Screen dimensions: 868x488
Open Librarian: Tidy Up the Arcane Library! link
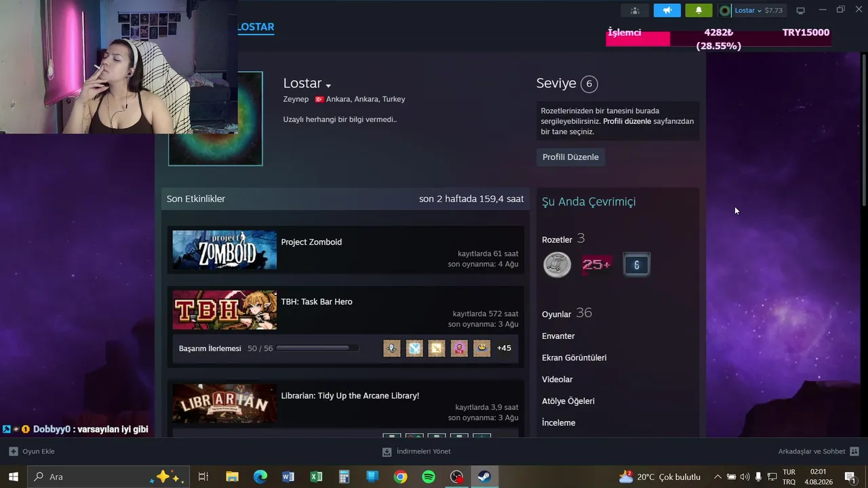350,396
